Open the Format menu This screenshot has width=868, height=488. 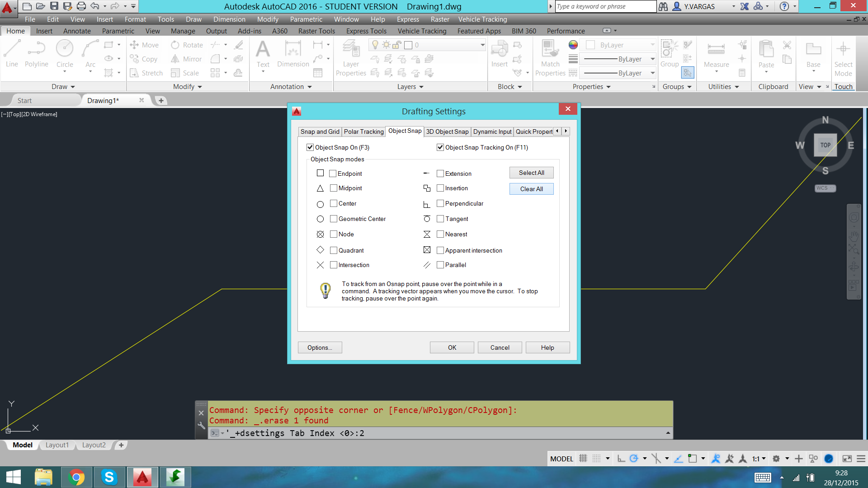pyautogui.click(x=135, y=19)
